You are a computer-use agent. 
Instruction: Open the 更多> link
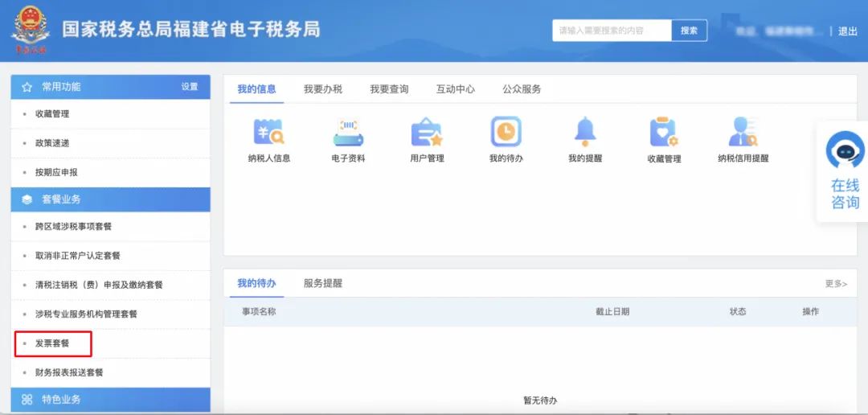pos(836,284)
